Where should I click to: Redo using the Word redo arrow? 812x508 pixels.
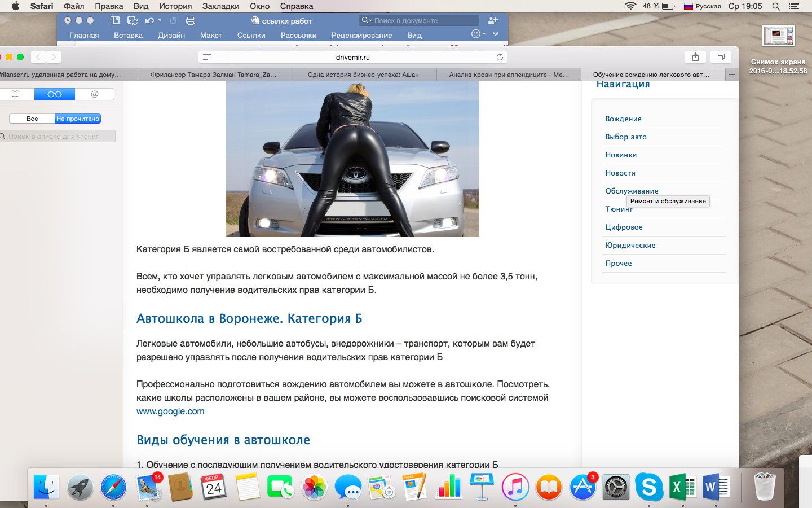[173, 20]
